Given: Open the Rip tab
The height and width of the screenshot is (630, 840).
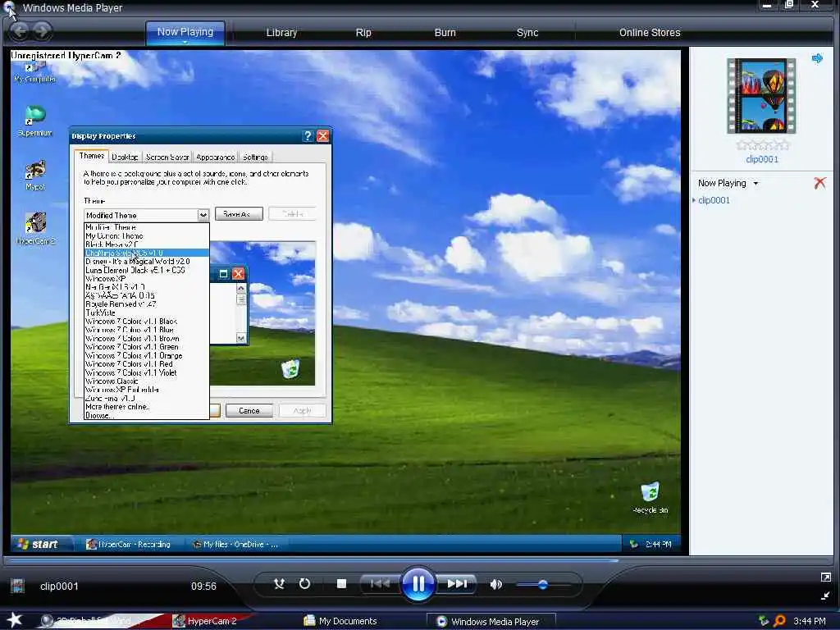Looking at the screenshot, I should point(363,32).
